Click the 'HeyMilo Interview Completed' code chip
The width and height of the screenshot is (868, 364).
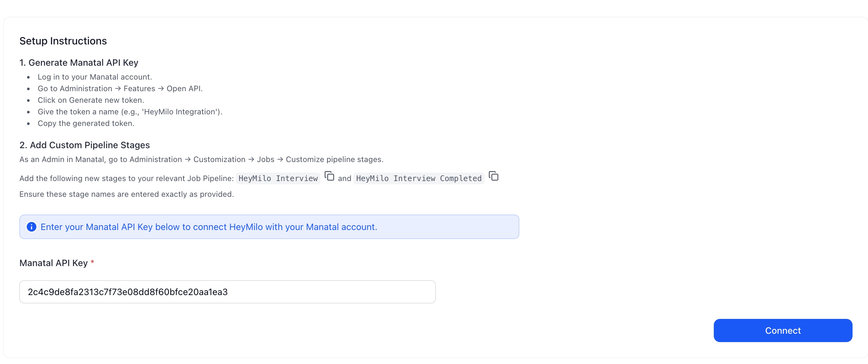click(419, 178)
